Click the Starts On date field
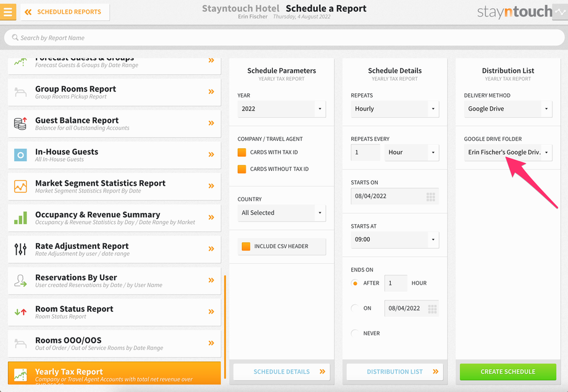 [395, 196]
